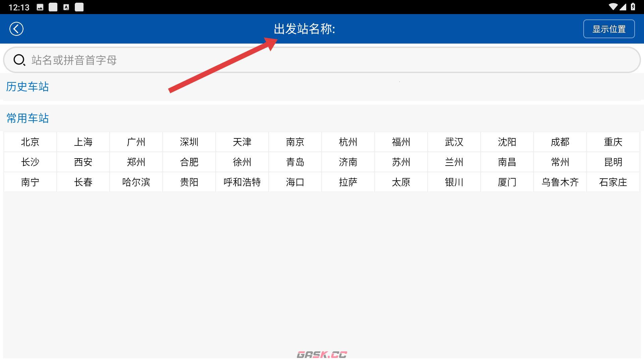Pick 乌鲁木齐 from the station list

pos(560,182)
